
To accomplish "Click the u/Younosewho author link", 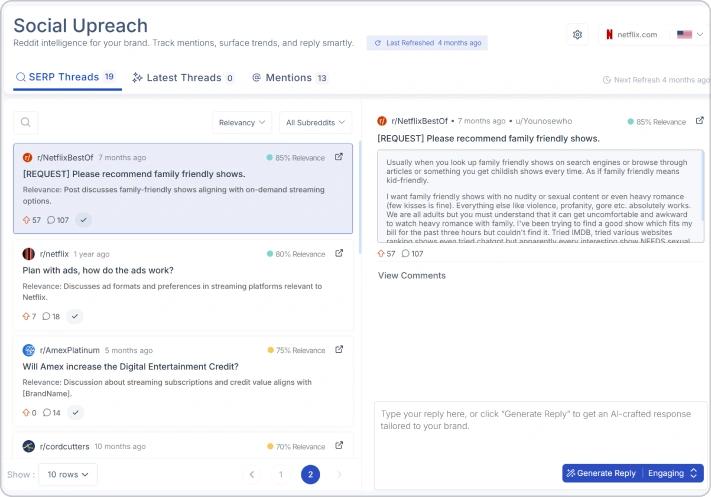I will click(x=544, y=121).
